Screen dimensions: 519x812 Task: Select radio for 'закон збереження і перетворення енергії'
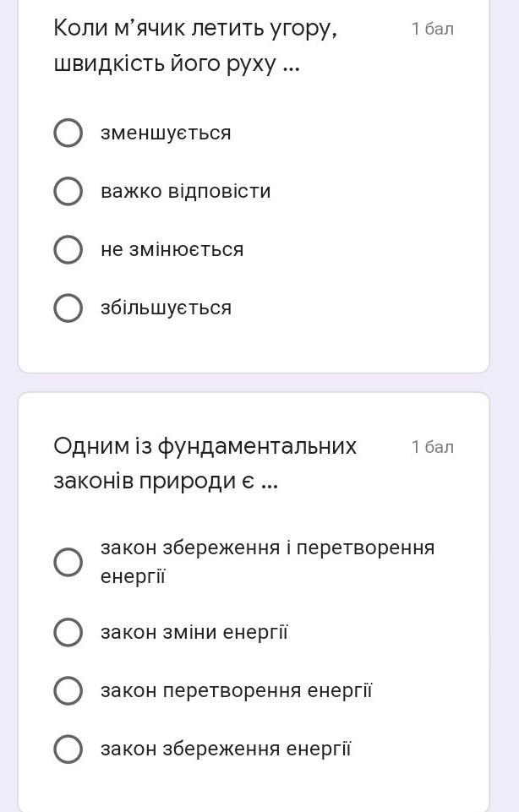pos(68,562)
